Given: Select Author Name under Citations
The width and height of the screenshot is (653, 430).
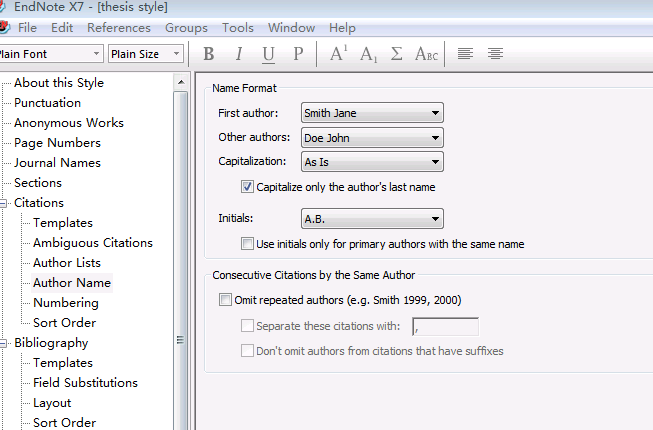Looking at the screenshot, I should click(72, 283).
